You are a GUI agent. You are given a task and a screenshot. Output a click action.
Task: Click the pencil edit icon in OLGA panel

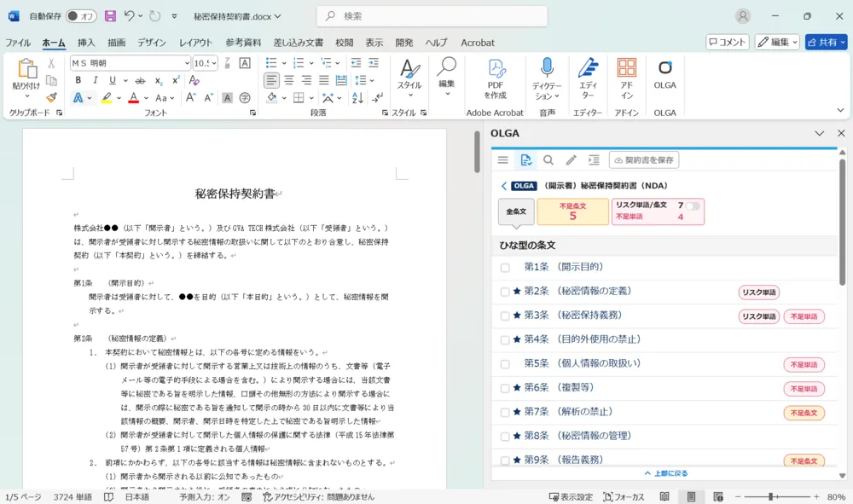click(x=571, y=160)
